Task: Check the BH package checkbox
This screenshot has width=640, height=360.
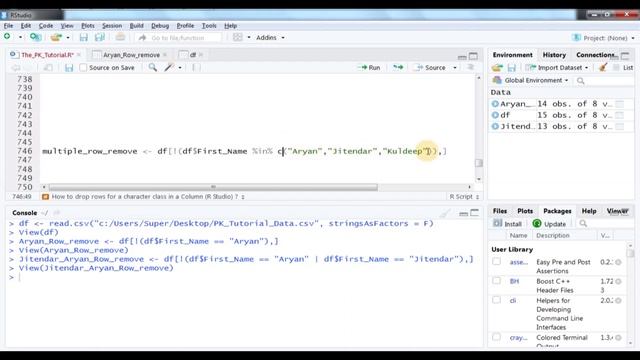Action: point(496,281)
